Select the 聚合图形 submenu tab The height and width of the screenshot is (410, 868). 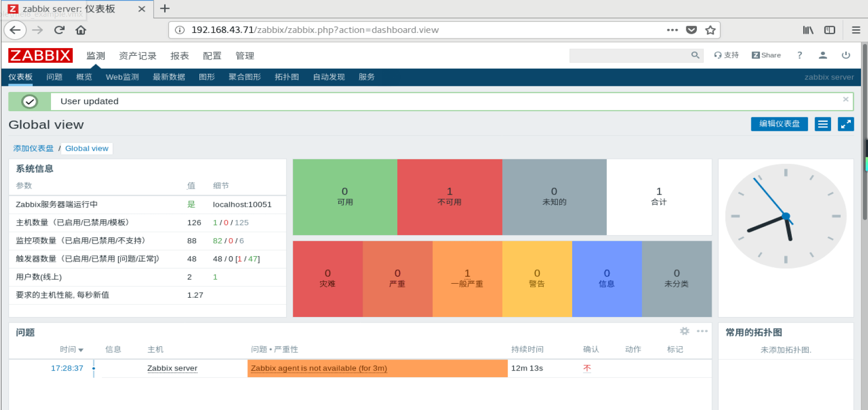tap(245, 77)
